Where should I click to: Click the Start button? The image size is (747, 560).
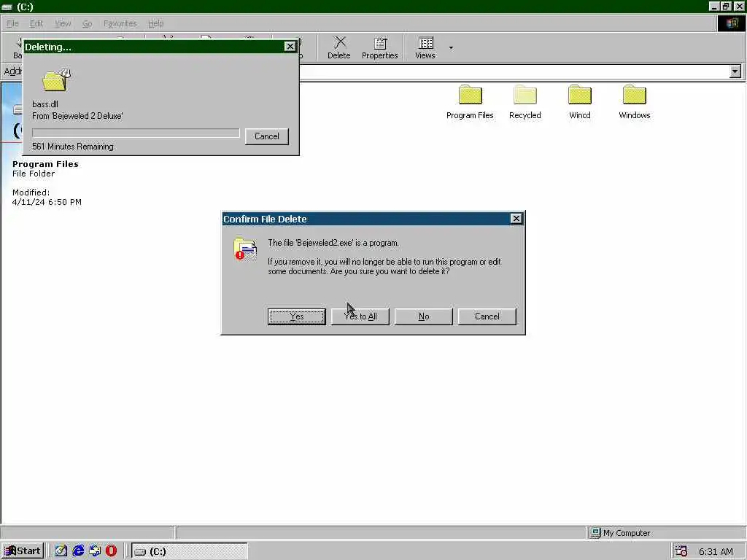click(x=23, y=551)
